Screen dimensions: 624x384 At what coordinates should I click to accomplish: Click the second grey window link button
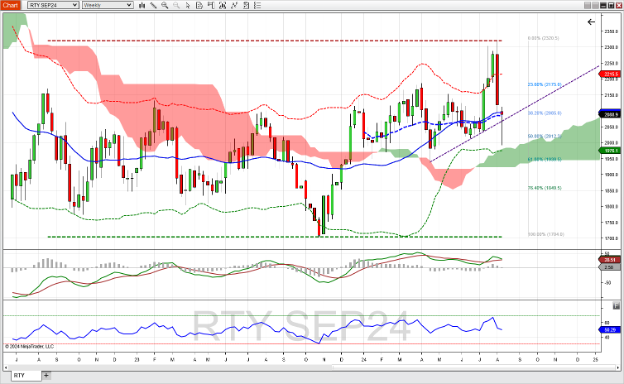(x=595, y=5)
